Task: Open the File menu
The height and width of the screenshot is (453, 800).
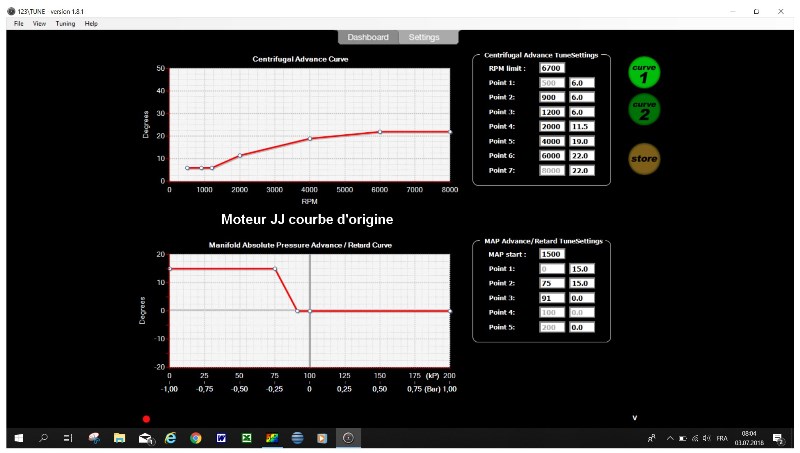Action: (19, 23)
